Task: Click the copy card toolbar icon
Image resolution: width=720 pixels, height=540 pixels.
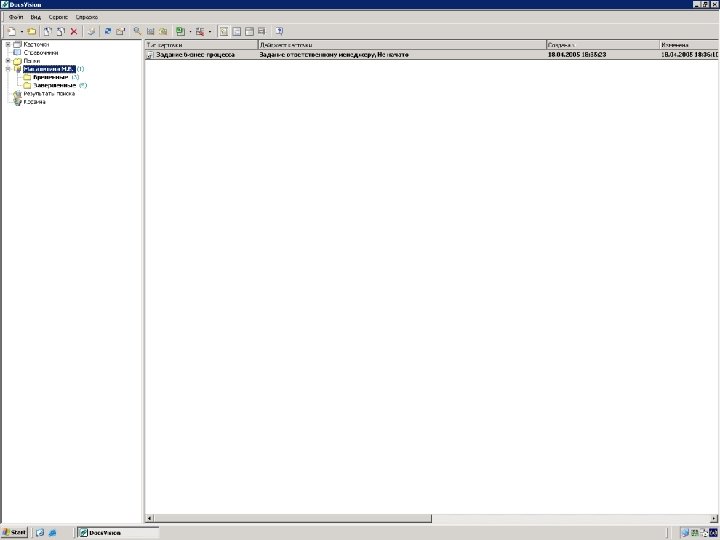Action: pyautogui.click(x=47, y=31)
